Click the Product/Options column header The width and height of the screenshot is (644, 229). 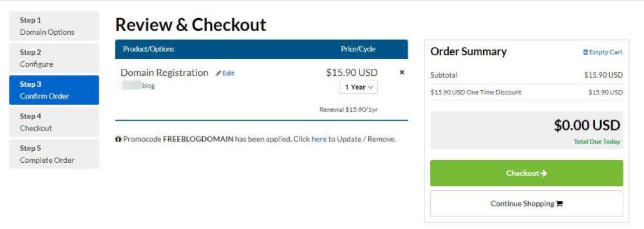(x=148, y=49)
